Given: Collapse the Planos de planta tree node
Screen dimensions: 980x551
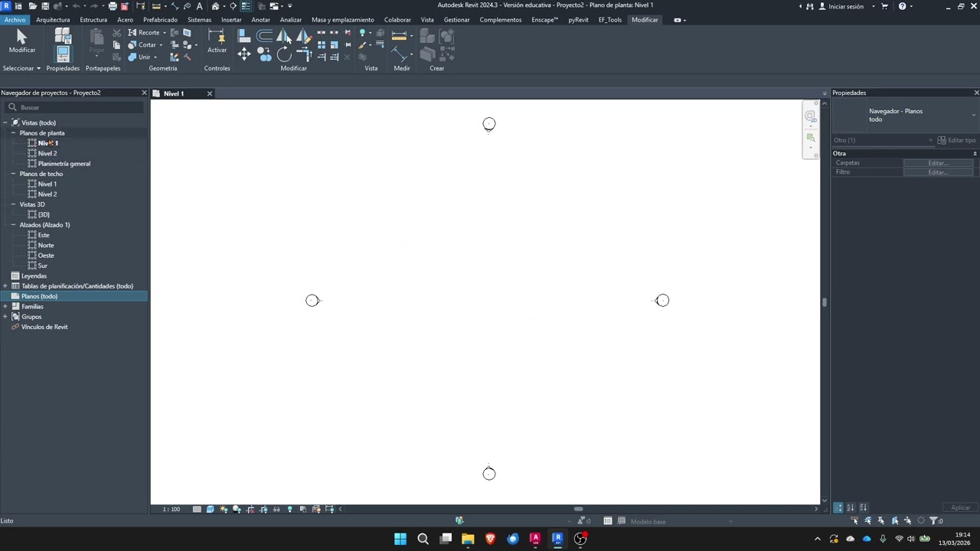Looking at the screenshot, I should tap(13, 133).
